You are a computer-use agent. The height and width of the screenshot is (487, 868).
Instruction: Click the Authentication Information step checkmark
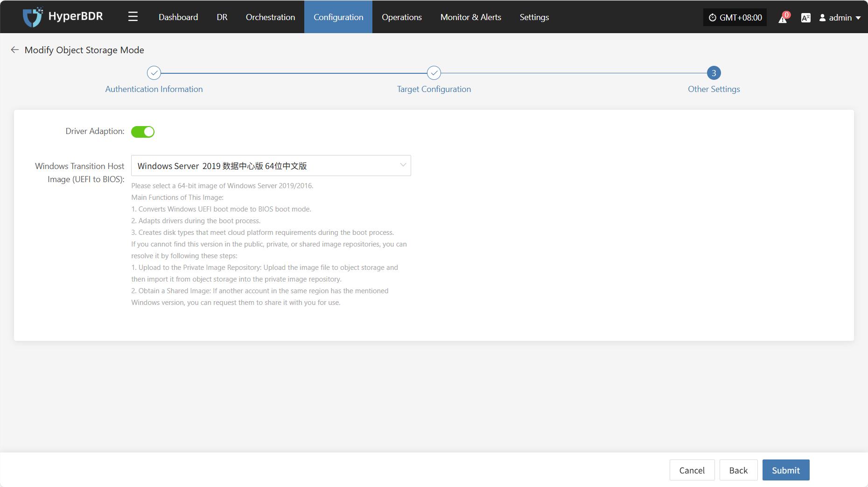click(x=154, y=73)
